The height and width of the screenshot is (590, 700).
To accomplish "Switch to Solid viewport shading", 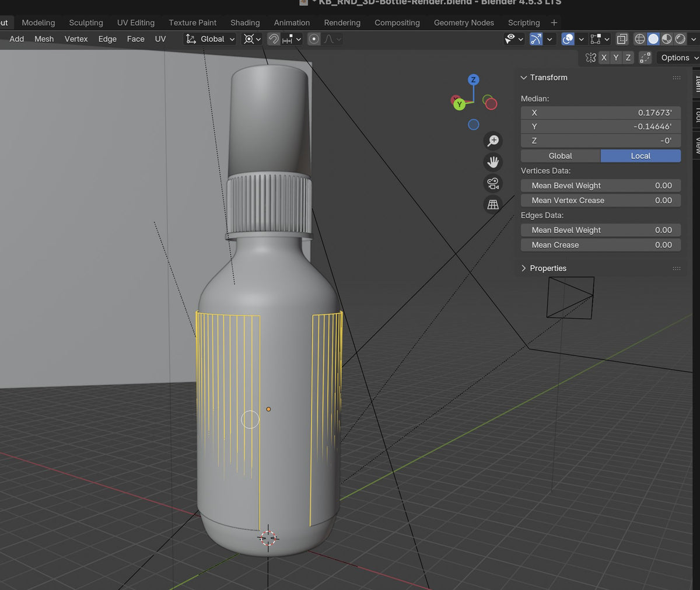I will [653, 39].
